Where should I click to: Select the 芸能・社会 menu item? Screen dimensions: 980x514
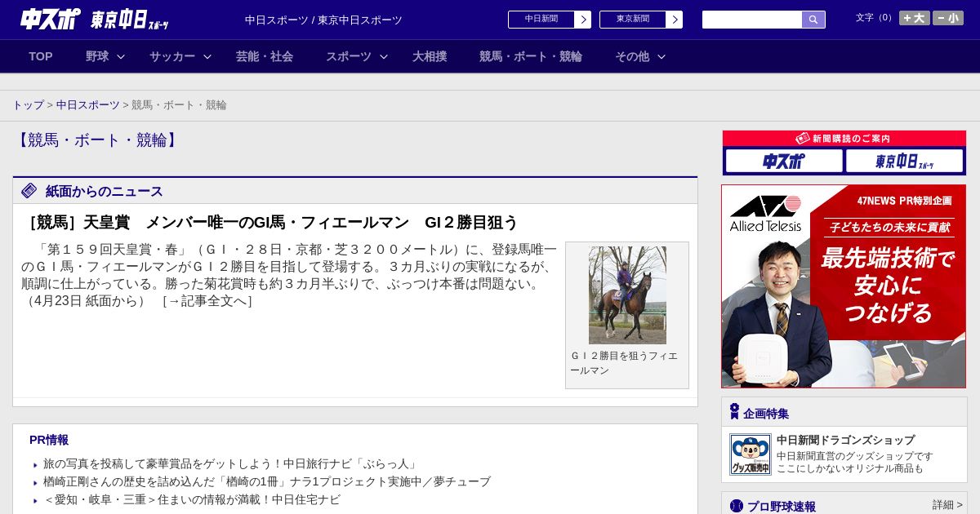[265, 56]
